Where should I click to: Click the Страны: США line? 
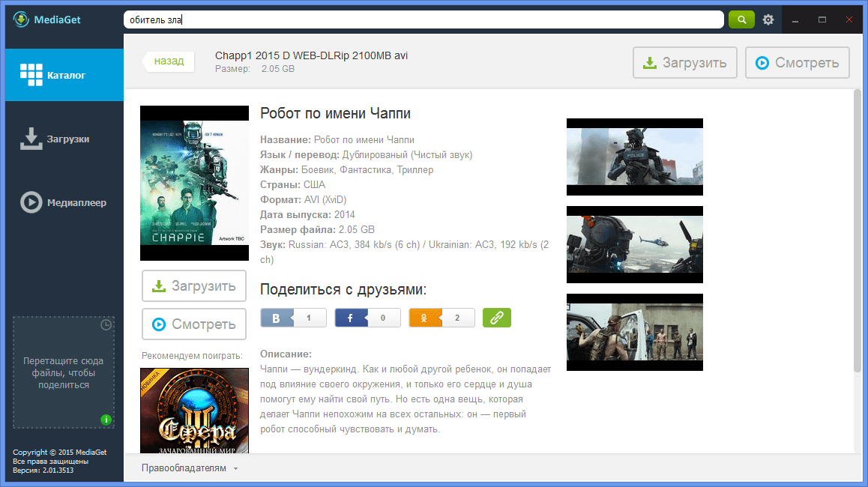(x=293, y=184)
